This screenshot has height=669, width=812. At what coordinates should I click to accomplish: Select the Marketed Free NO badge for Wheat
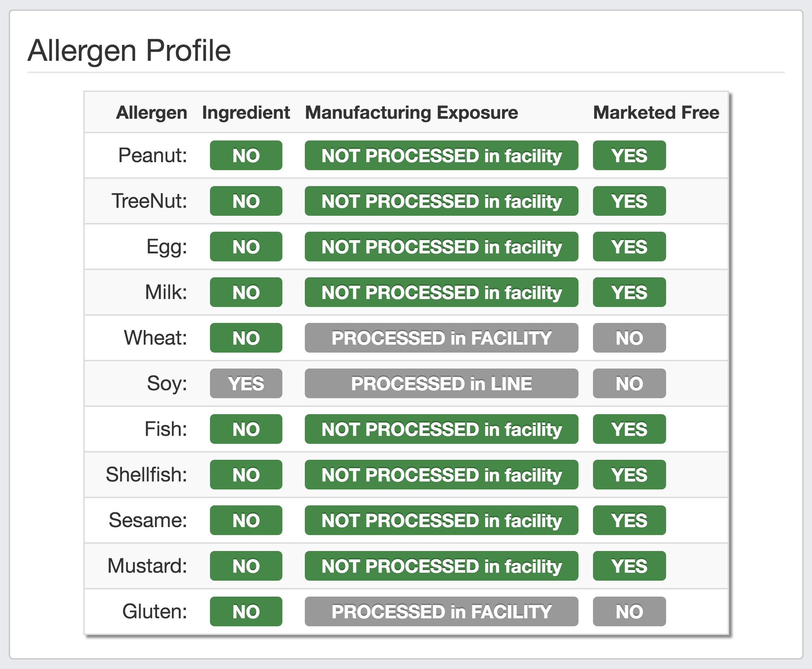click(x=629, y=338)
